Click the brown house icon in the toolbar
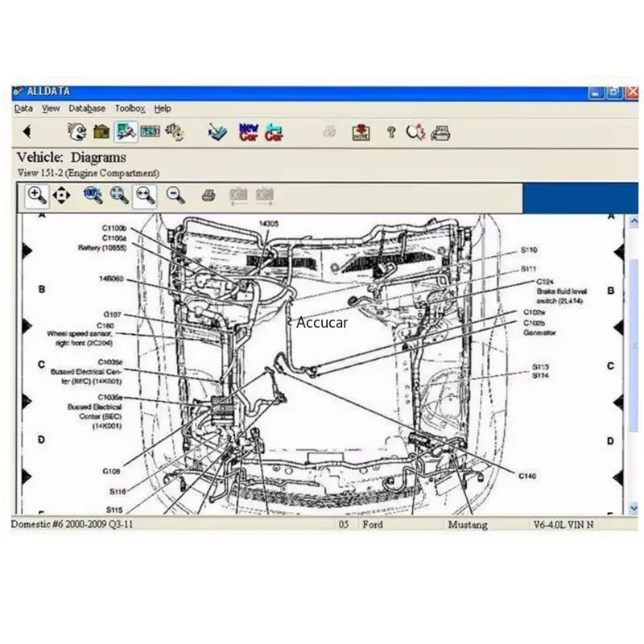 pos(101,132)
